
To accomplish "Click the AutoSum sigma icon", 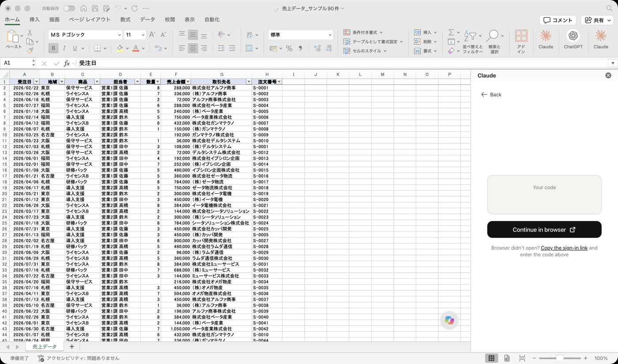I will tap(451, 32).
